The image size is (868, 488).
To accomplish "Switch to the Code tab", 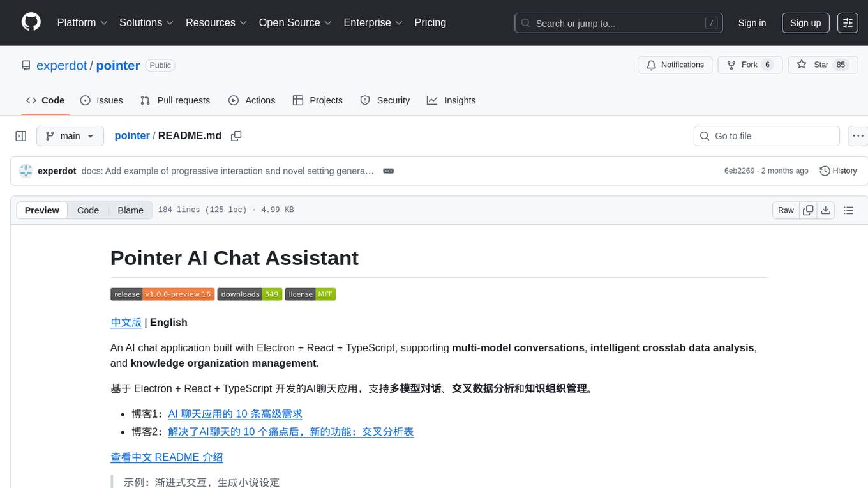I will point(45,100).
